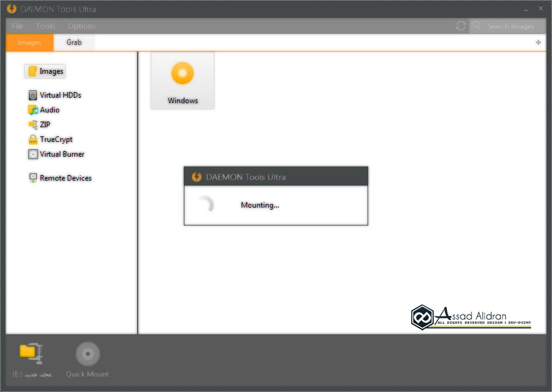Switch to the Grab tab
552x392 pixels.
(74, 42)
